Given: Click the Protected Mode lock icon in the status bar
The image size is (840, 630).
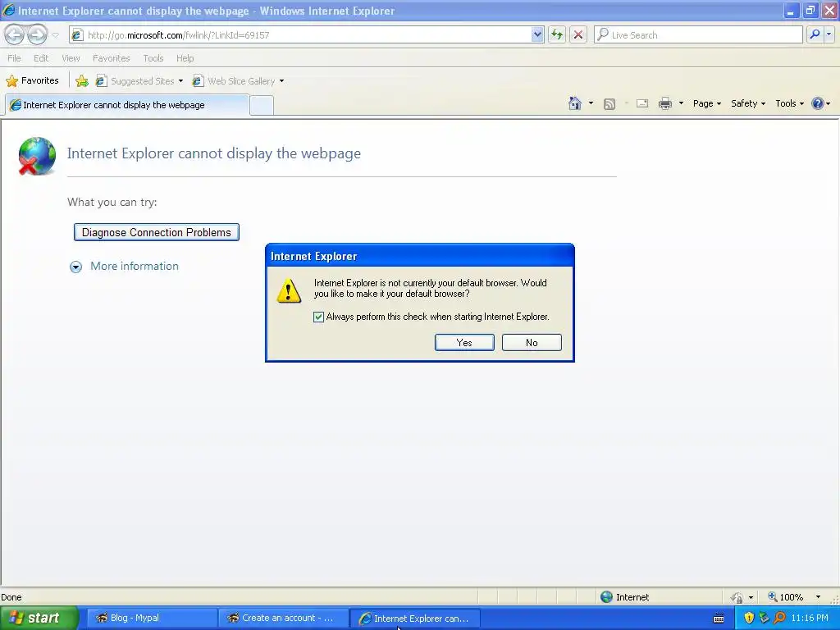Looking at the screenshot, I should 737,597.
